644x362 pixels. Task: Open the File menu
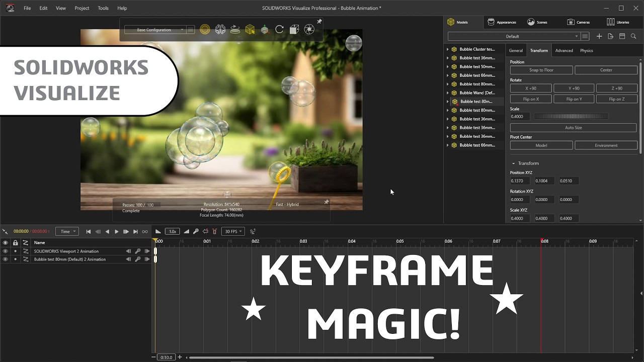pos(27,8)
